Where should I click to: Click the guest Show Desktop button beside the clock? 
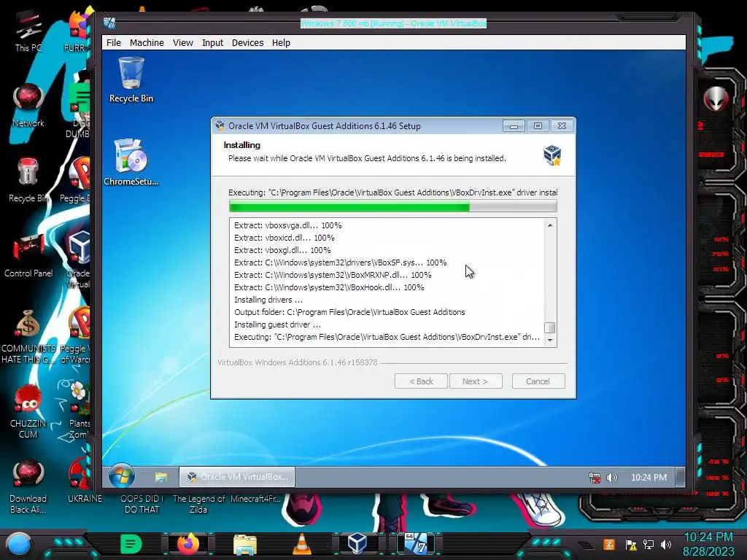coord(681,477)
